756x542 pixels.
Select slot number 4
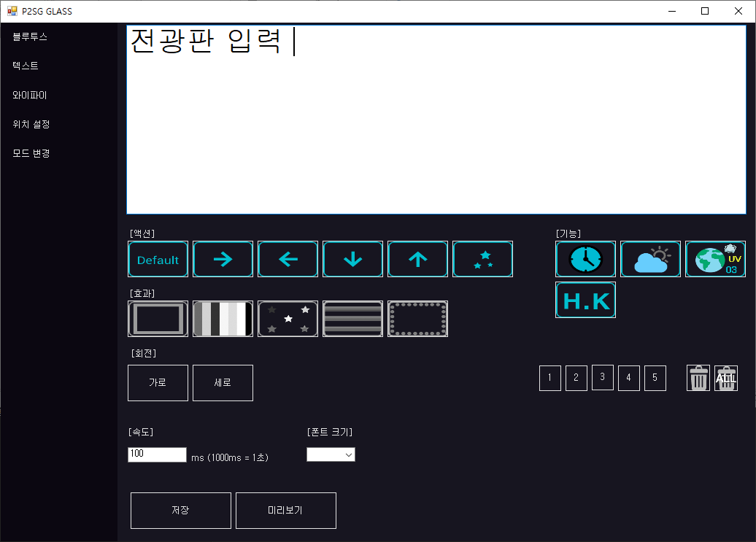point(629,378)
